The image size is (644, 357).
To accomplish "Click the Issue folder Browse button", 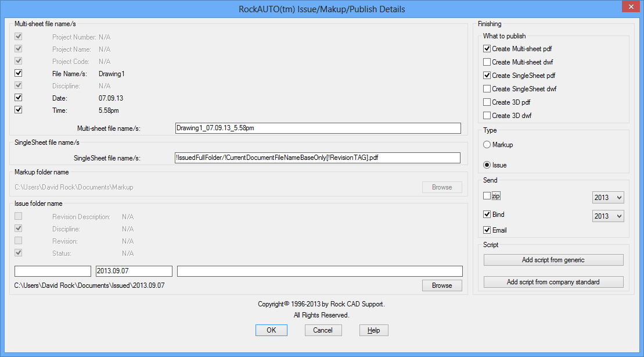I will 442,285.
